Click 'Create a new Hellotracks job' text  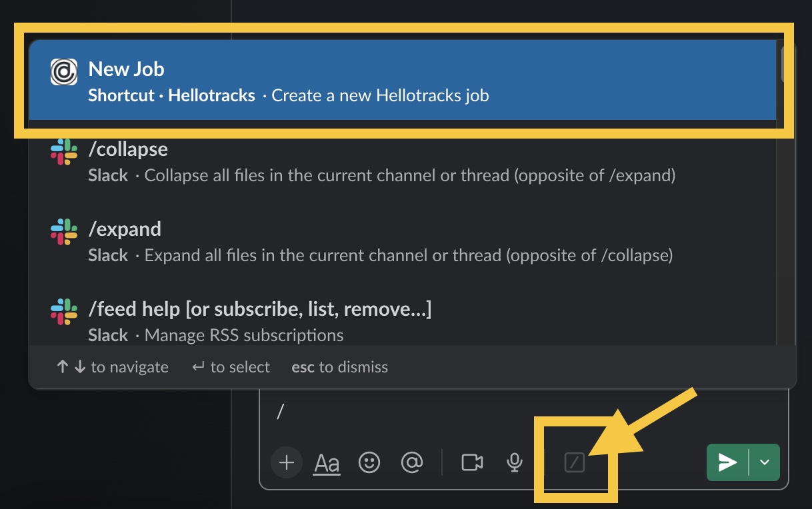click(381, 95)
